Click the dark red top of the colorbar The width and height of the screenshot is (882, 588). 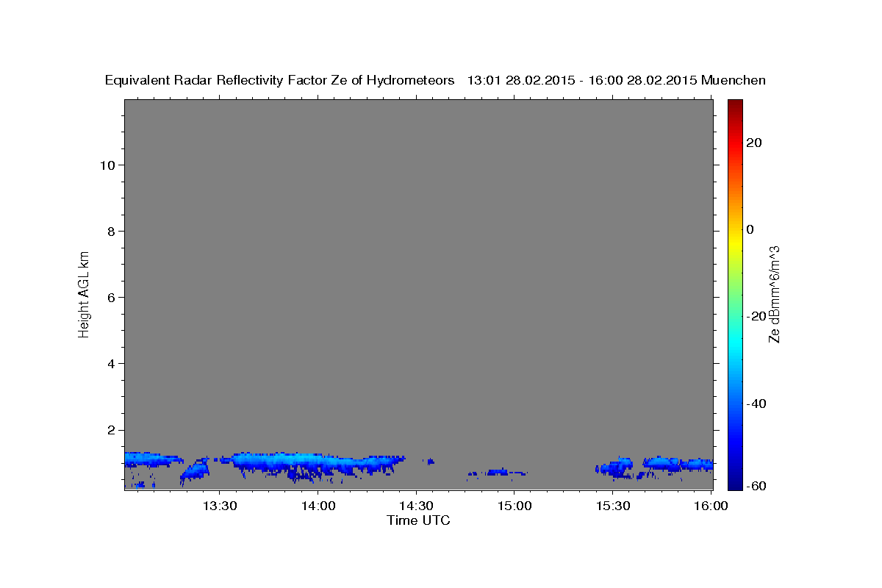[734, 104]
